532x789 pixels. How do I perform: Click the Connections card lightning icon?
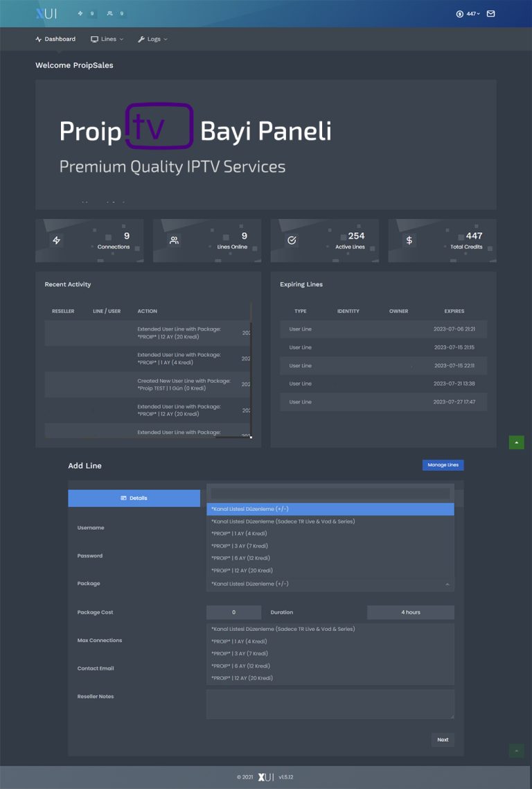[x=56, y=241]
